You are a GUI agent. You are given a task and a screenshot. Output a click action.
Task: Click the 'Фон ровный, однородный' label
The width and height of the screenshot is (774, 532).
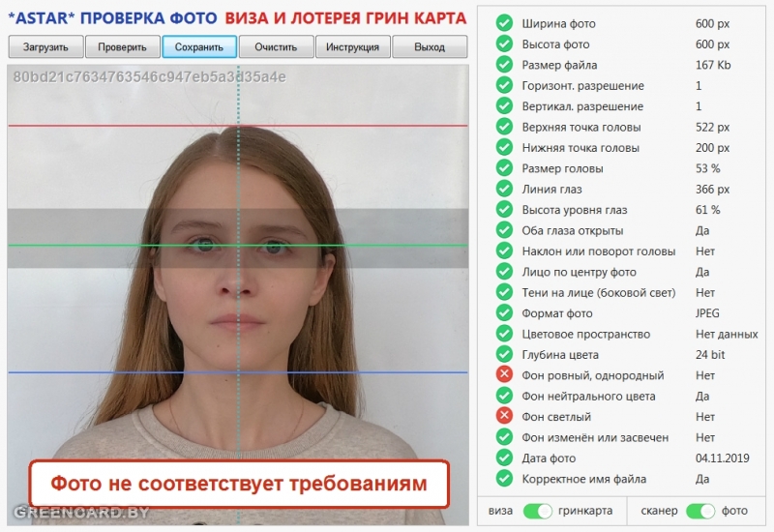[593, 375]
